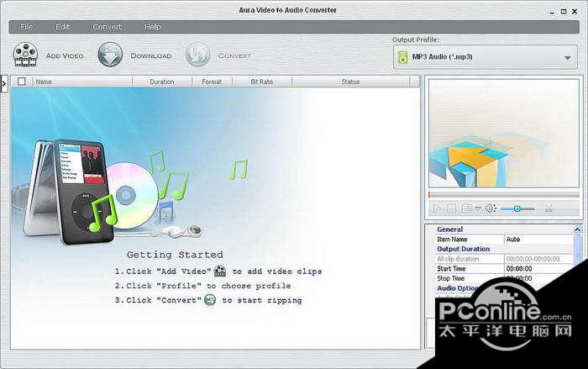The image size is (588, 369).
Task: Edit the Stop Time value
Action: [x=538, y=278]
